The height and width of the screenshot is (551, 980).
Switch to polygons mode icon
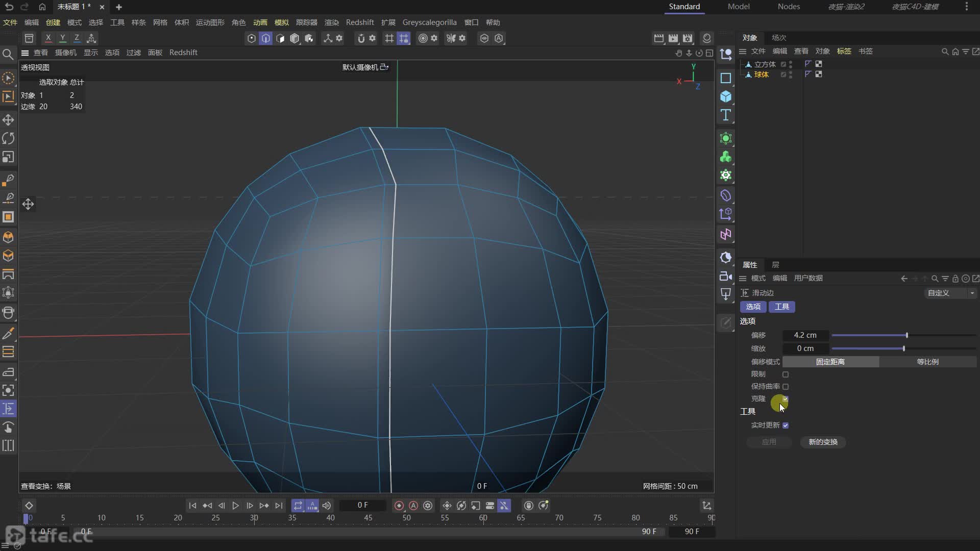point(280,38)
